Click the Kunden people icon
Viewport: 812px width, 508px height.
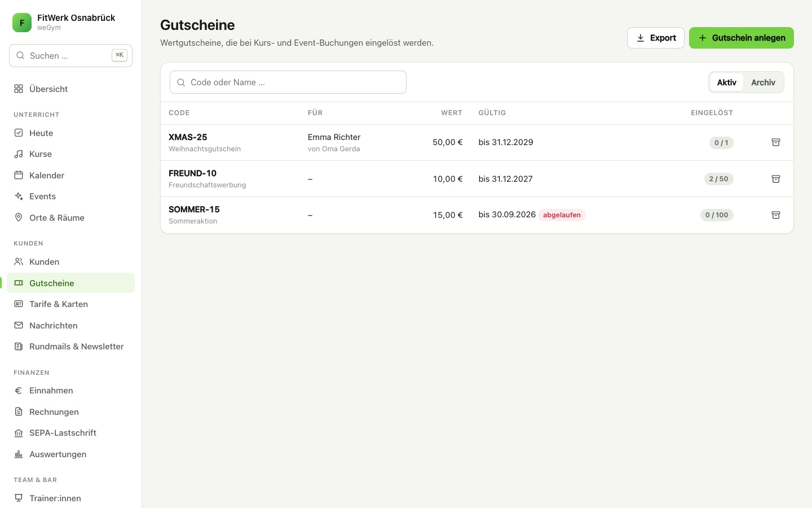click(19, 262)
